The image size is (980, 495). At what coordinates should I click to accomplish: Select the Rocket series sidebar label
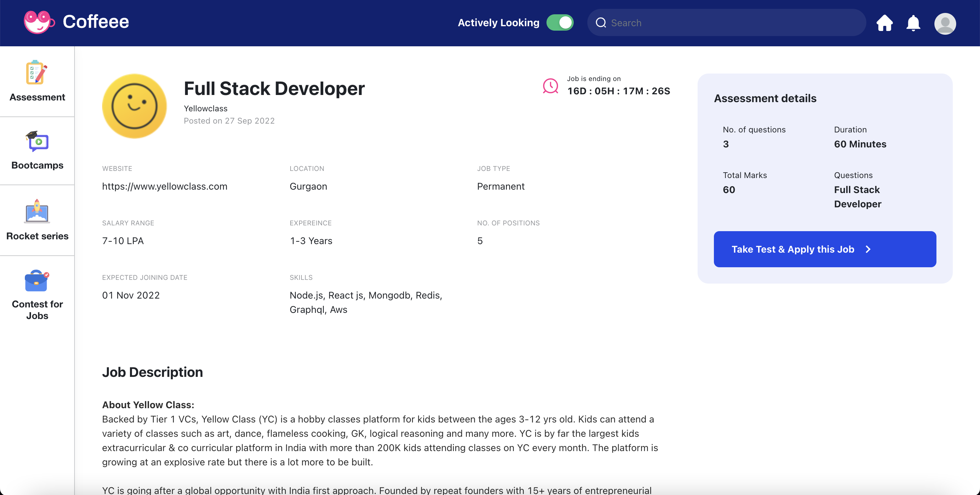tap(37, 236)
